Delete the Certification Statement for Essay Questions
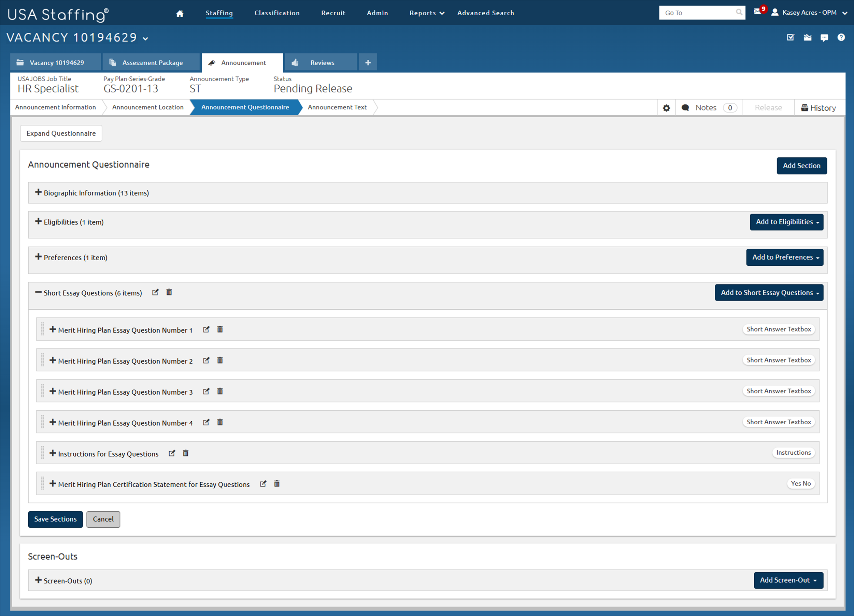The width and height of the screenshot is (854, 616). [x=277, y=484]
